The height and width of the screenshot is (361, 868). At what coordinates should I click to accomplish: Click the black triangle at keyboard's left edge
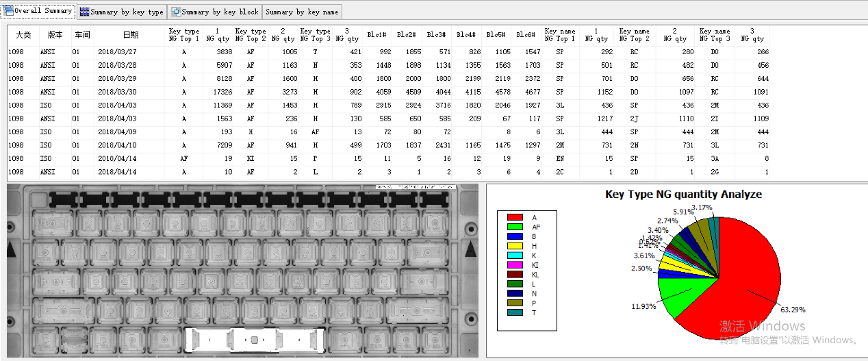[15, 251]
